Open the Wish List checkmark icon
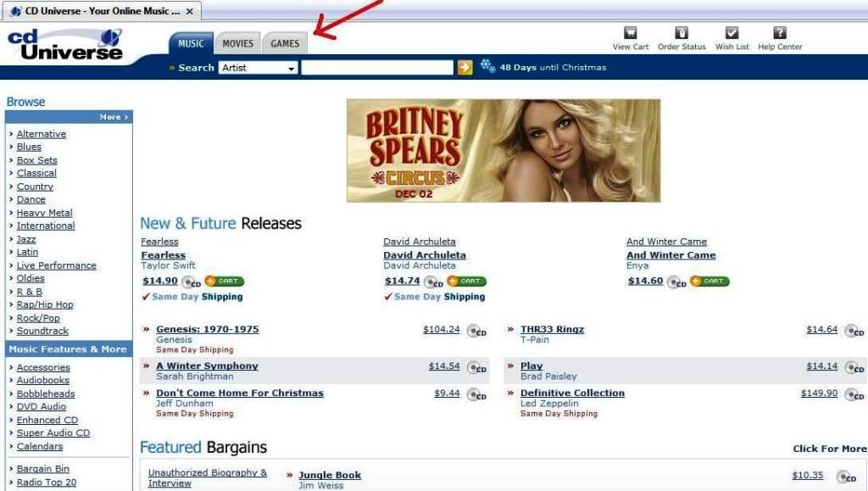The width and height of the screenshot is (868, 491). [x=732, y=33]
